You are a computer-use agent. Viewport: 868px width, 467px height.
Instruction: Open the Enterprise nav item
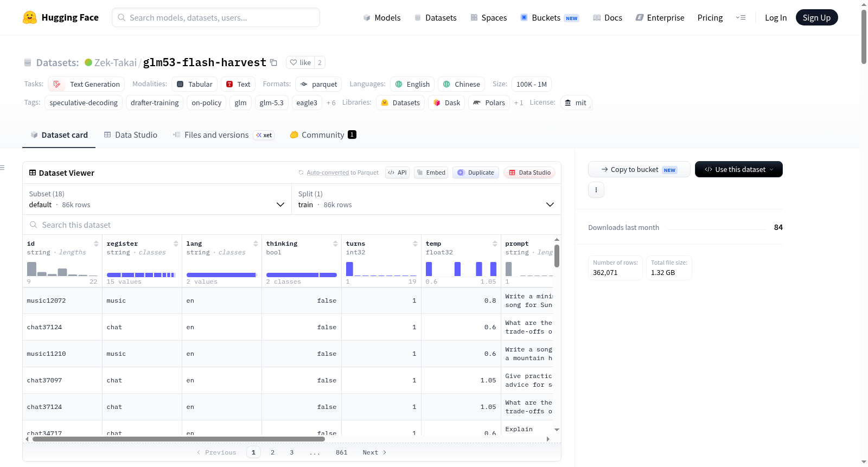[x=660, y=17]
